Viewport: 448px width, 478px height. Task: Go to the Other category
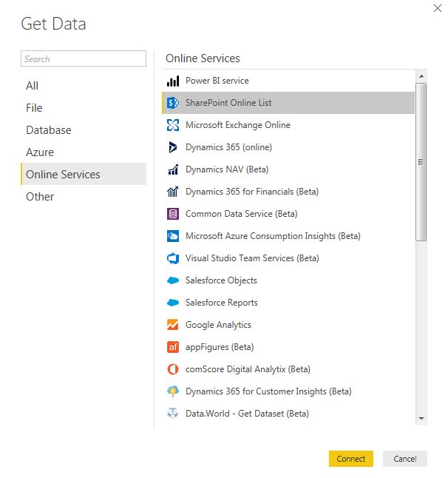pos(40,197)
